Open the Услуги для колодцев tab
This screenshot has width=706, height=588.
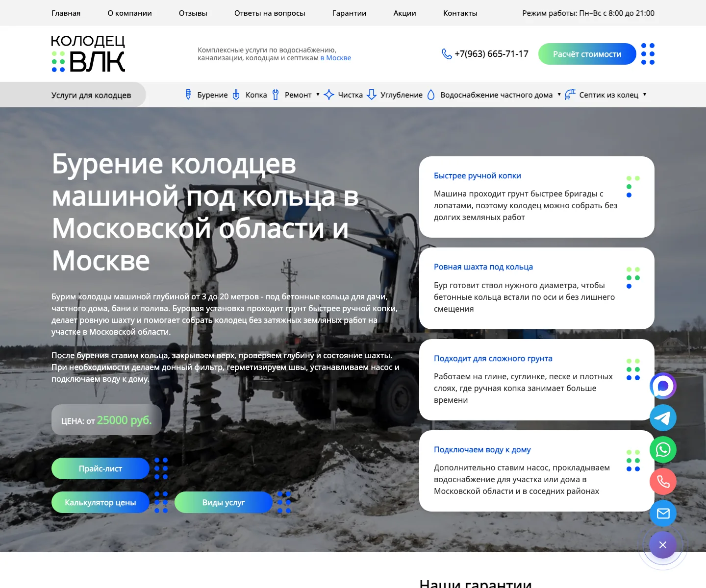click(91, 95)
